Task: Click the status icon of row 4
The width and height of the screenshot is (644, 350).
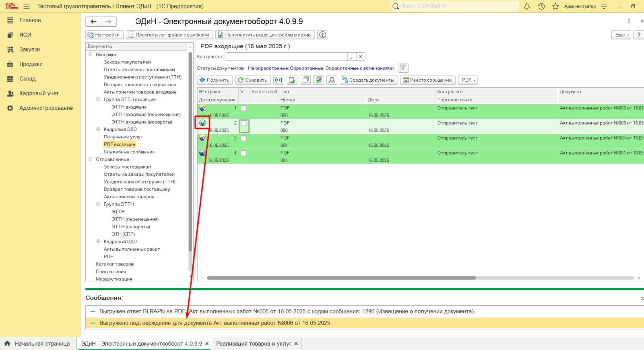Action: (202, 153)
